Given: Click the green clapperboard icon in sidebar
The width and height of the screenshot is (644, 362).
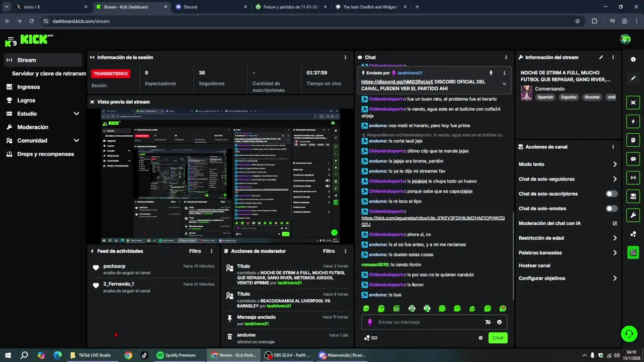Looking at the screenshot, I should tap(633, 252).
